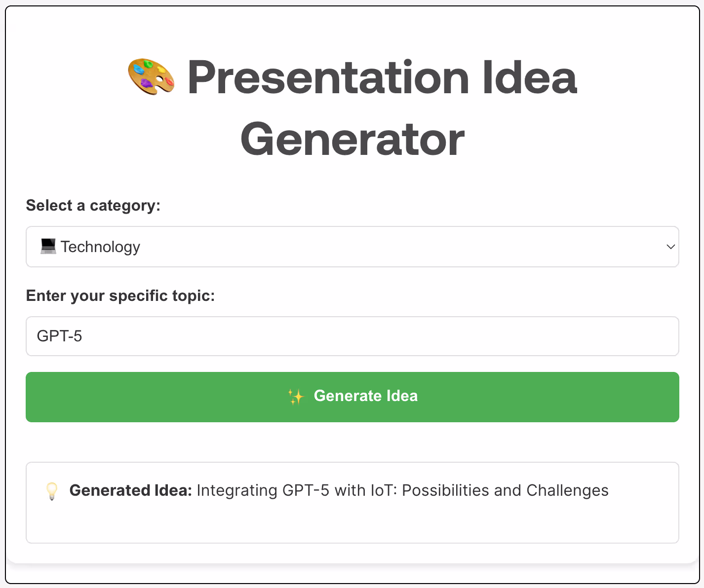Click the sparkles icon on the green button
Viewport: 704px width, 588px height.
point(296,396)
